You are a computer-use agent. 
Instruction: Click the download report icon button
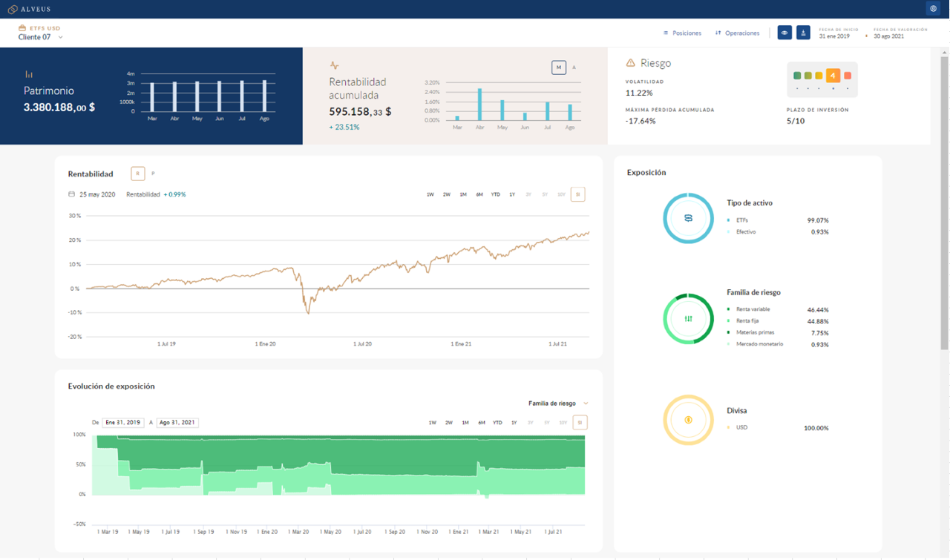(x=803, y=33)
